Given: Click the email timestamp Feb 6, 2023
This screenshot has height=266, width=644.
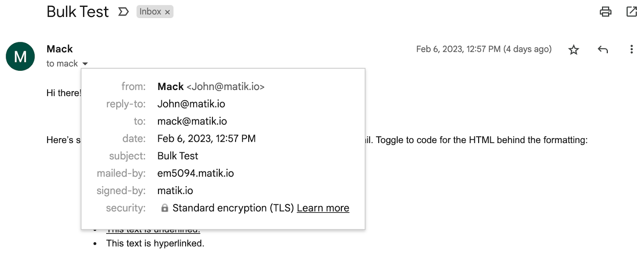Looking at the screenshot, I should click(x=483, y=49).
